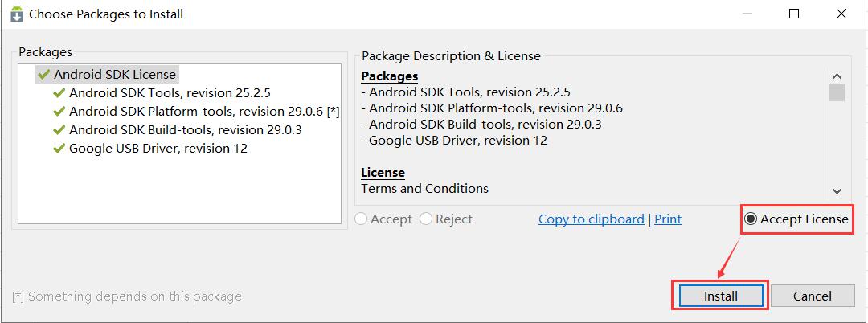Open the Copy to clipboard link
This screenshot has height=323, width=868.
(x=592, y=219)
